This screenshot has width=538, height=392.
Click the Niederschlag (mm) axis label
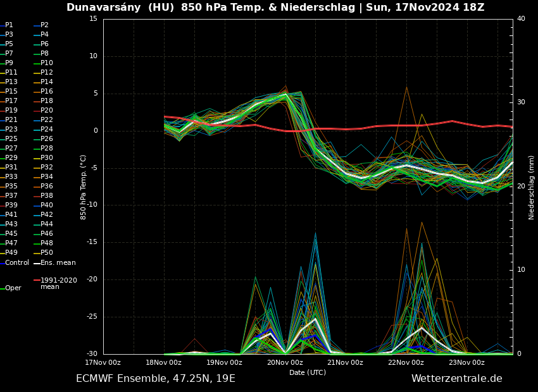[532, 187]
